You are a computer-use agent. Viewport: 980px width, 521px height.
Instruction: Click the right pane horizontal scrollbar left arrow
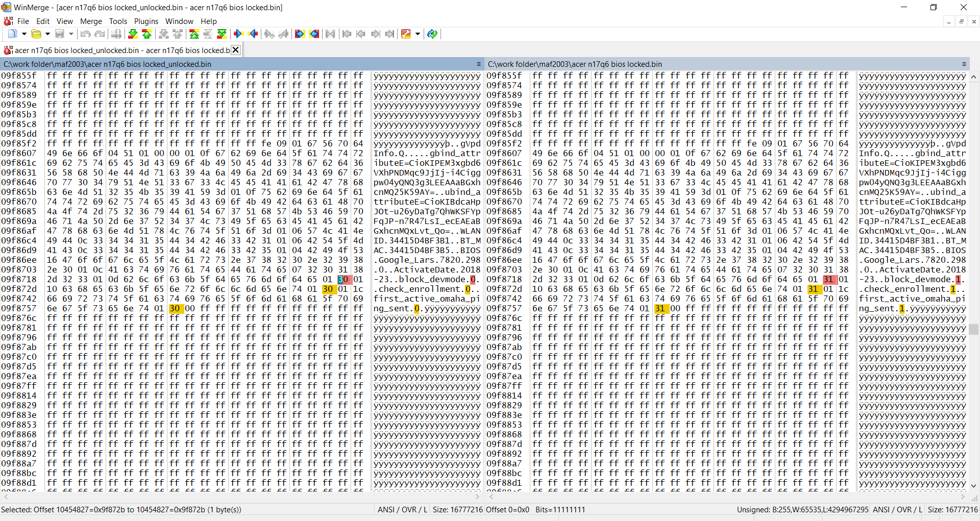click(x=491, y=497)
